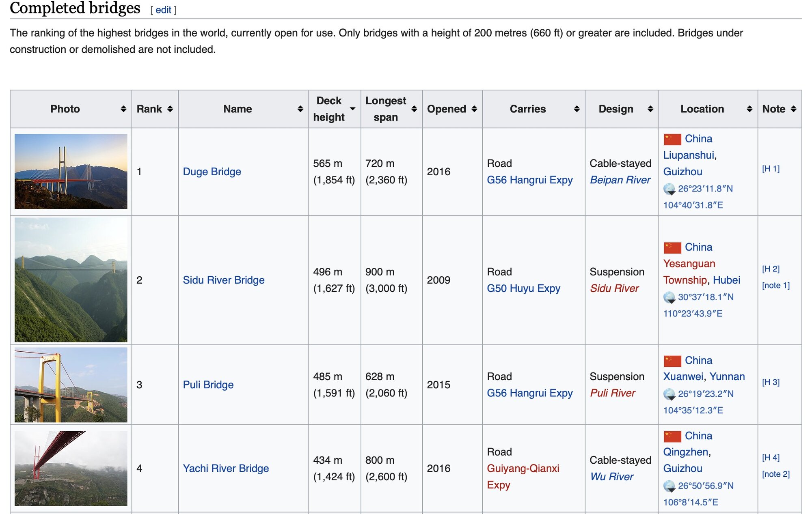
Task: Follow reference [H 3]
Action: 771,382
